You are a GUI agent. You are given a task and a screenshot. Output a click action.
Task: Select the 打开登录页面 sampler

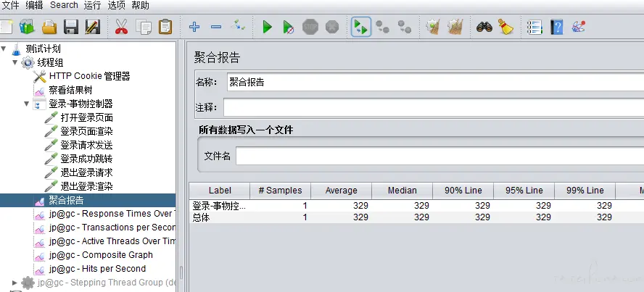[86, 117]
